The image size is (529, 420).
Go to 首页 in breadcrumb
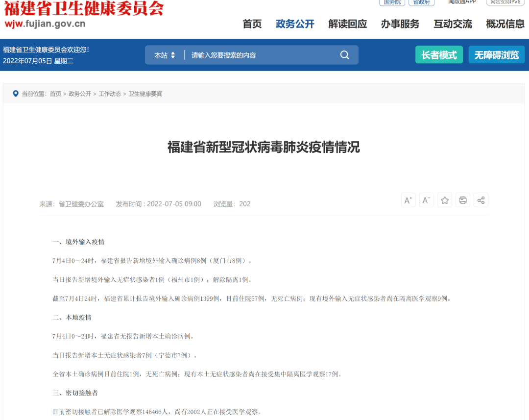(55, 94)
